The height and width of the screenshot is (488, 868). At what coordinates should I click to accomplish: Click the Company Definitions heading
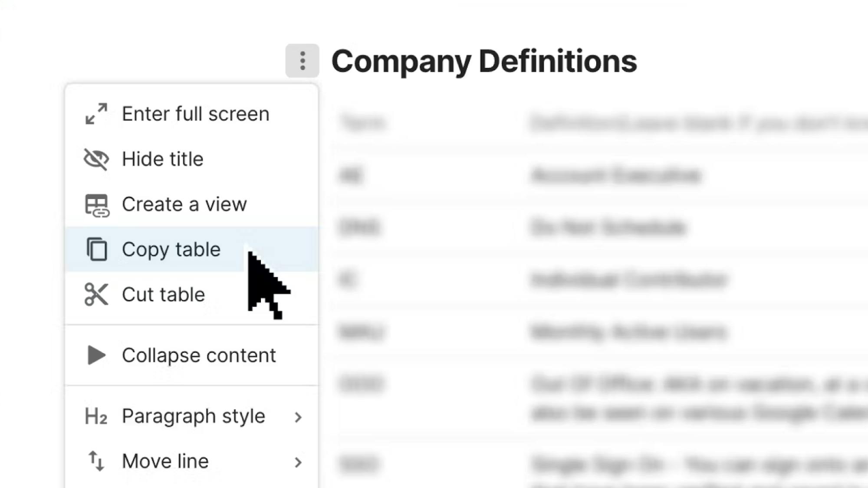(x=484, y=61)
